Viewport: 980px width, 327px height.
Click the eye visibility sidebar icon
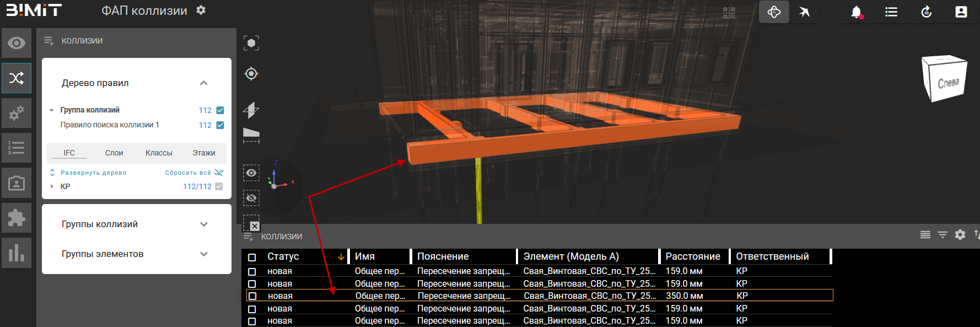point(17,43)
